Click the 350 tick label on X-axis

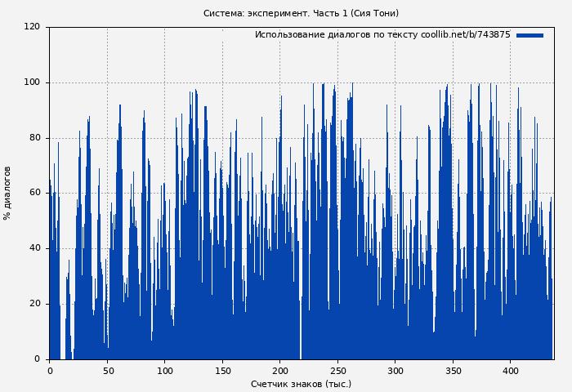453,370
